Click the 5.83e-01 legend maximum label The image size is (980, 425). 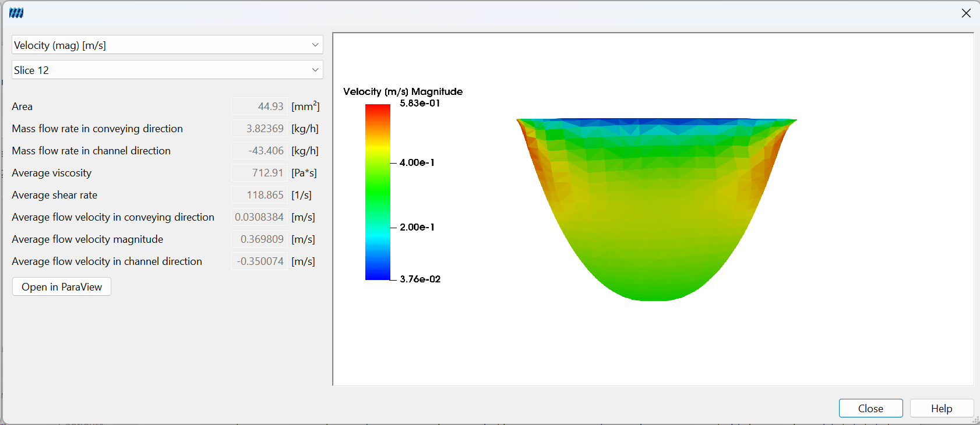420,103
